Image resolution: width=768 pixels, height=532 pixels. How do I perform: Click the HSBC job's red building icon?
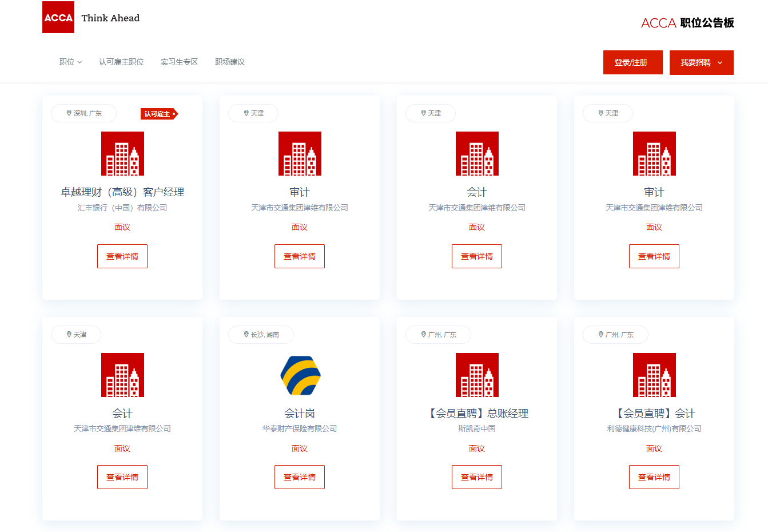(x=122, y=153)
